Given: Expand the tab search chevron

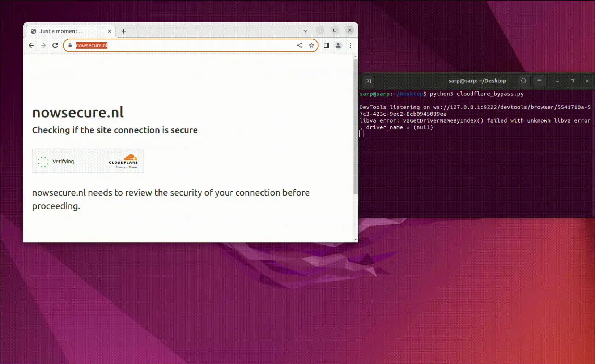Looking at the screenshot, I should pos(305,31).
